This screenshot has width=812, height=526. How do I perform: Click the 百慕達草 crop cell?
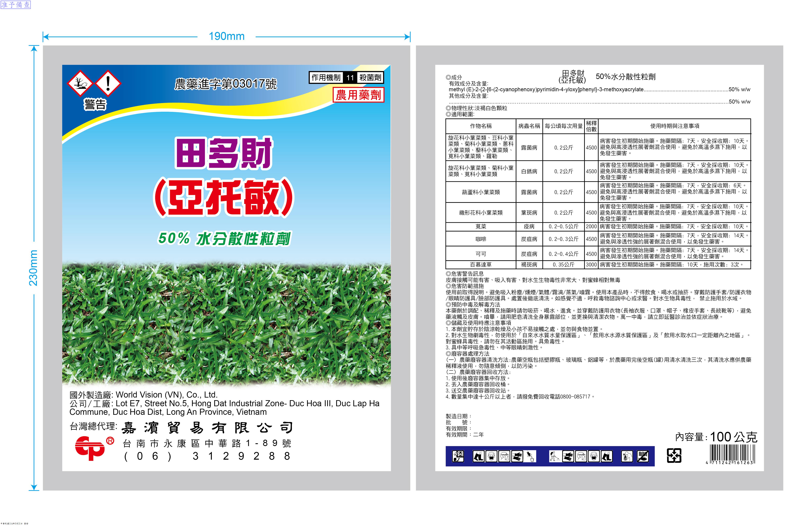[x=481, y=265]
